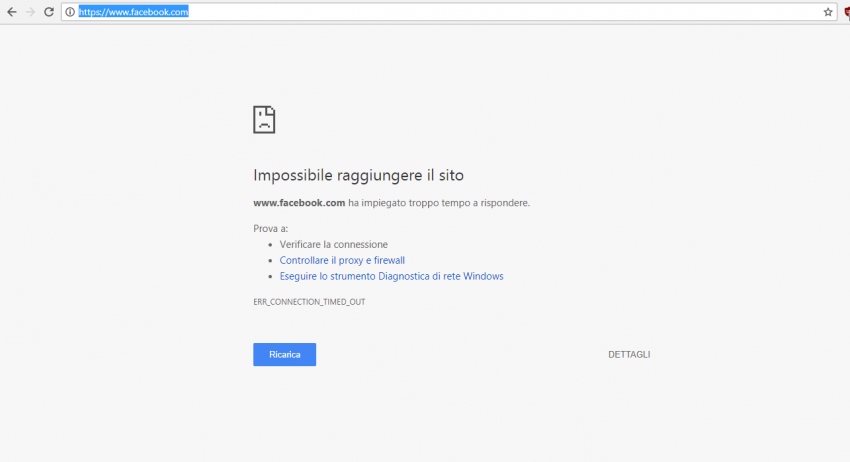The image size is (850, 462).
Task: Click the heading Impossibile raggiungere il sito
Action: 358,175
